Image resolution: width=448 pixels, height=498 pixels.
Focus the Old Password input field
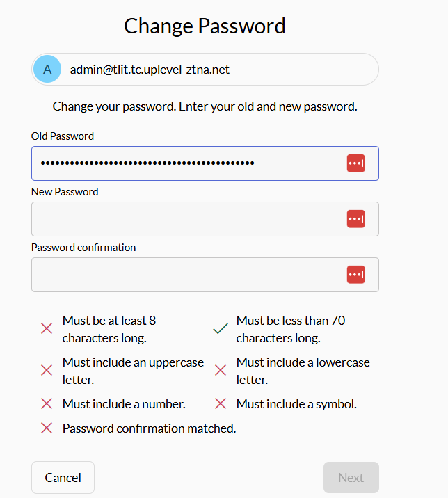coord(181,163)
